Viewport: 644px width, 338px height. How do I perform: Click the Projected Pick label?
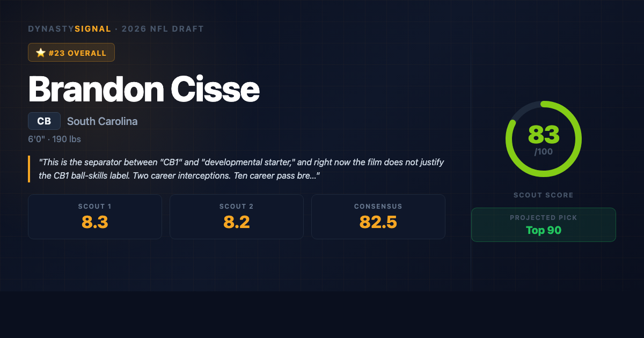(544, 218)
